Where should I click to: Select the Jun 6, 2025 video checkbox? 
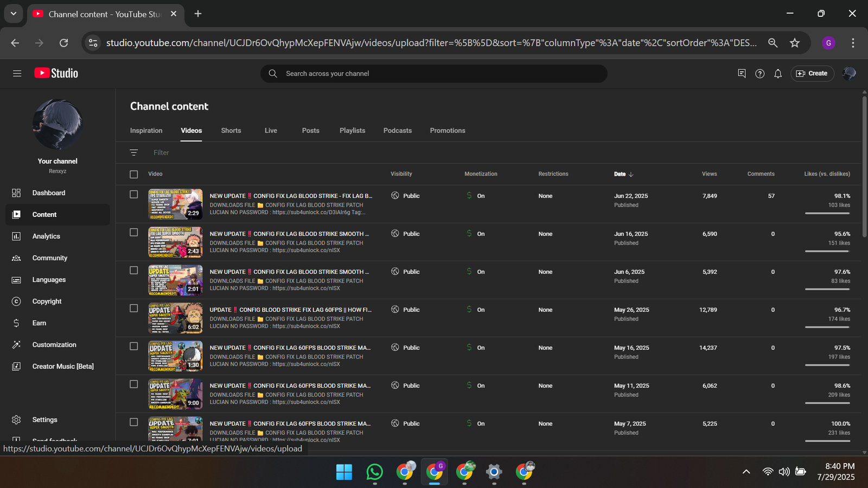coord(134,270)
